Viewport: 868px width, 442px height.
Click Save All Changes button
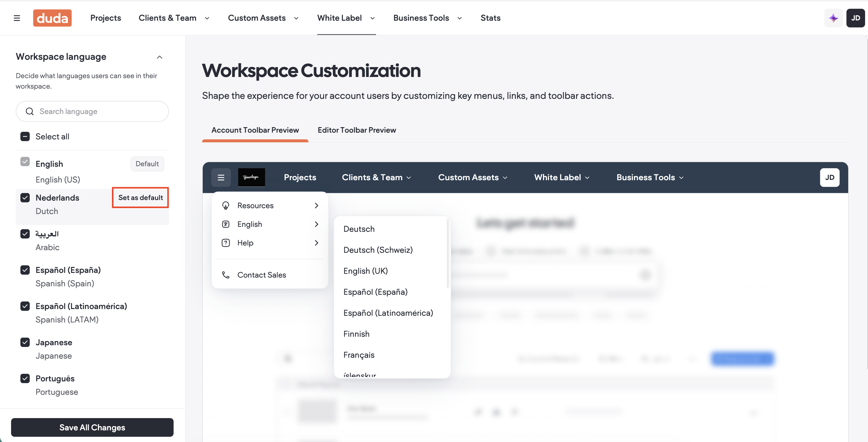(x=92, y=427)
